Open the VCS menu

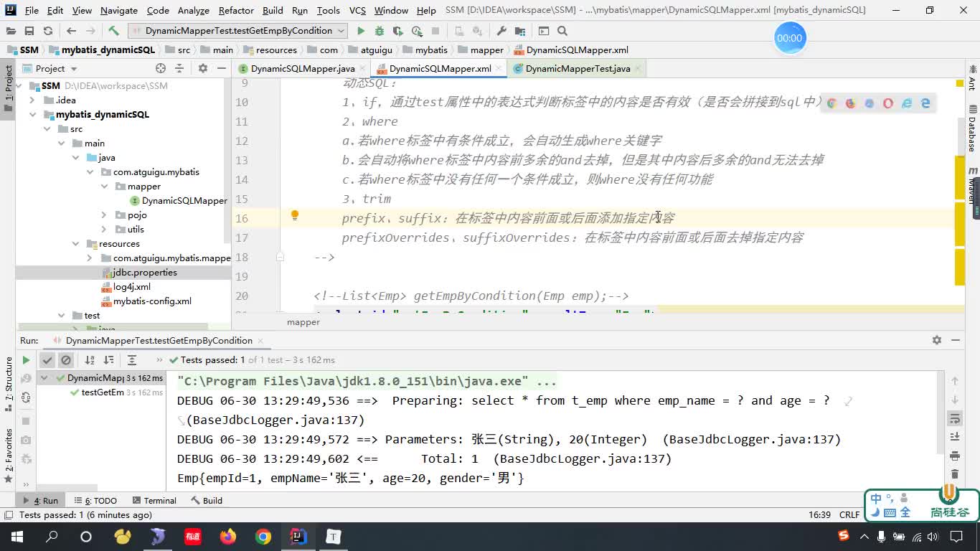(x=357, y=11)
